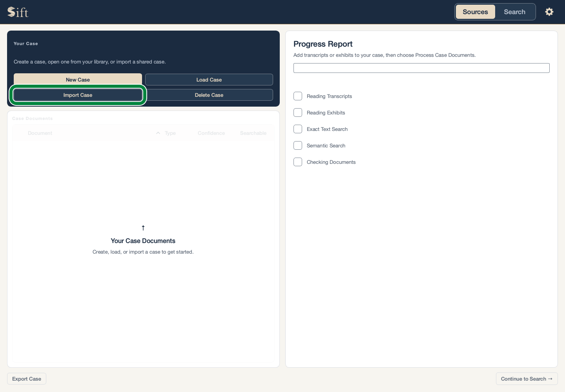The height and width of the screenshot is (392, 565).
Task: Click the Your Case panel title
Action: pos(26,44)
